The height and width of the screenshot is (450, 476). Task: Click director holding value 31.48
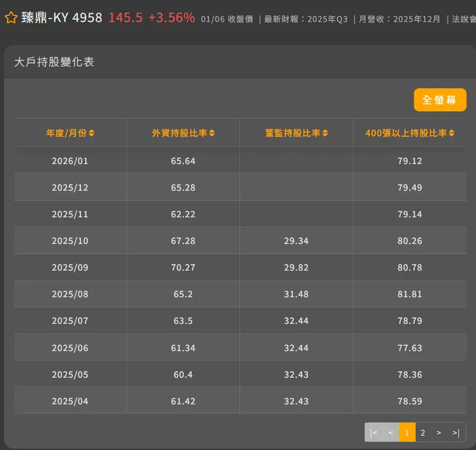tap(297, 294)
